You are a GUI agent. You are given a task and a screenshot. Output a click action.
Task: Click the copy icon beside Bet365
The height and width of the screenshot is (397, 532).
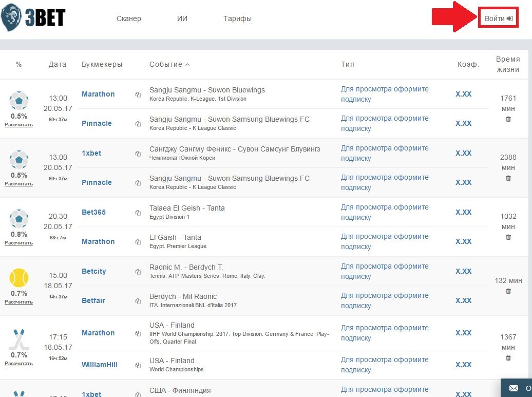coord(138,213)
